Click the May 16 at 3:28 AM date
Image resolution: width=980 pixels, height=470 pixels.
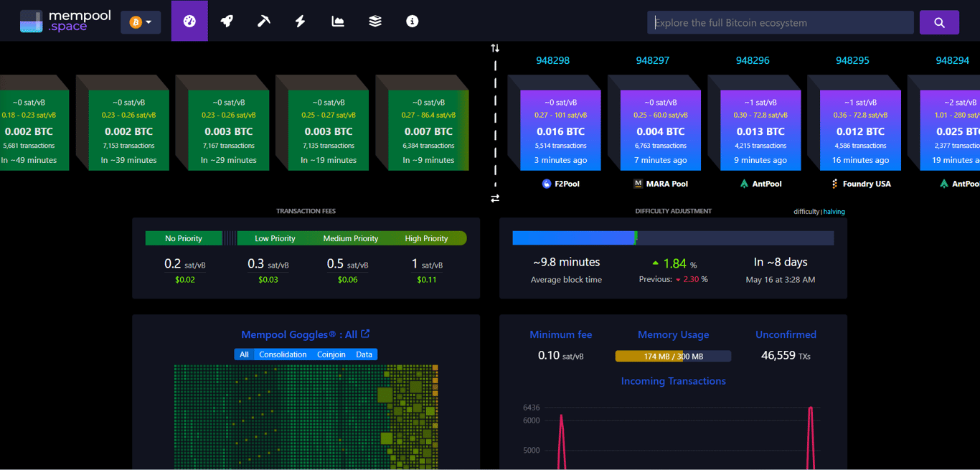781,280
